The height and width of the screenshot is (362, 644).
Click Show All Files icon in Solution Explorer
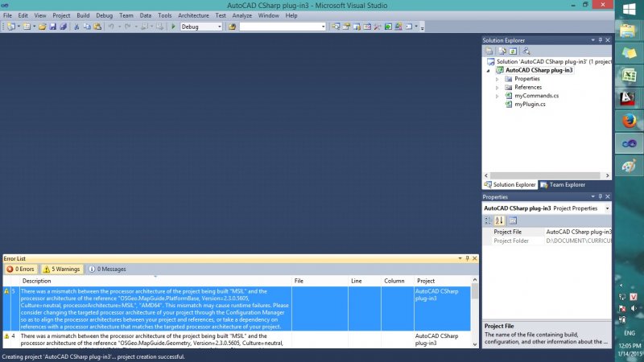tap(502, 51)
